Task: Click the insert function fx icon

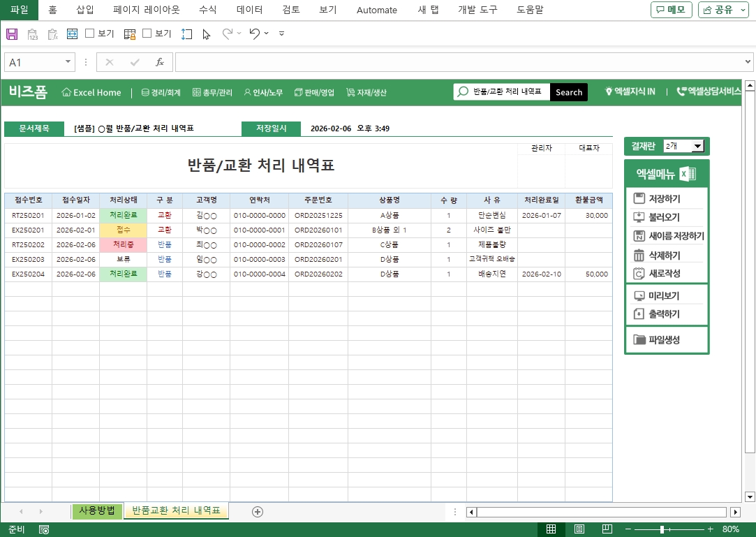Action: coord(159,62)
